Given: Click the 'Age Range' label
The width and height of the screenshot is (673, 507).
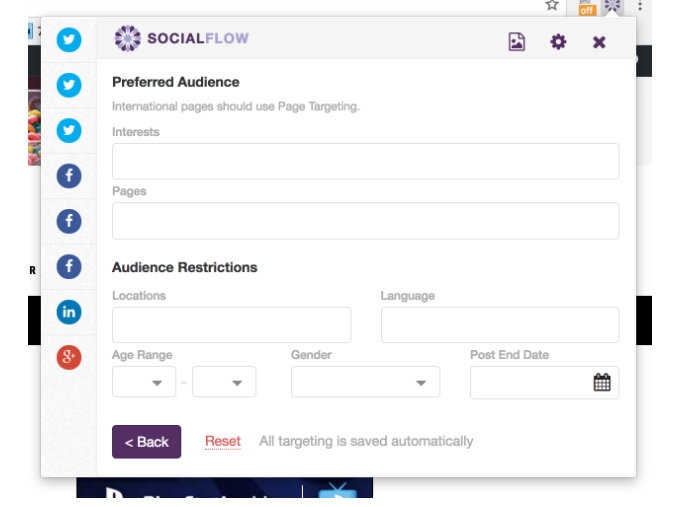Looking at the screenshot, I should (142, 355).
